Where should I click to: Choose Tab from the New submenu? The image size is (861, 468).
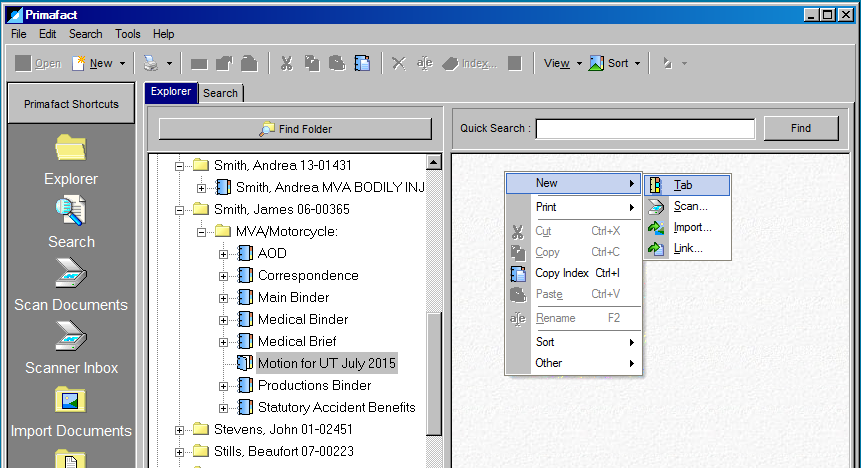tap(687, 185)
